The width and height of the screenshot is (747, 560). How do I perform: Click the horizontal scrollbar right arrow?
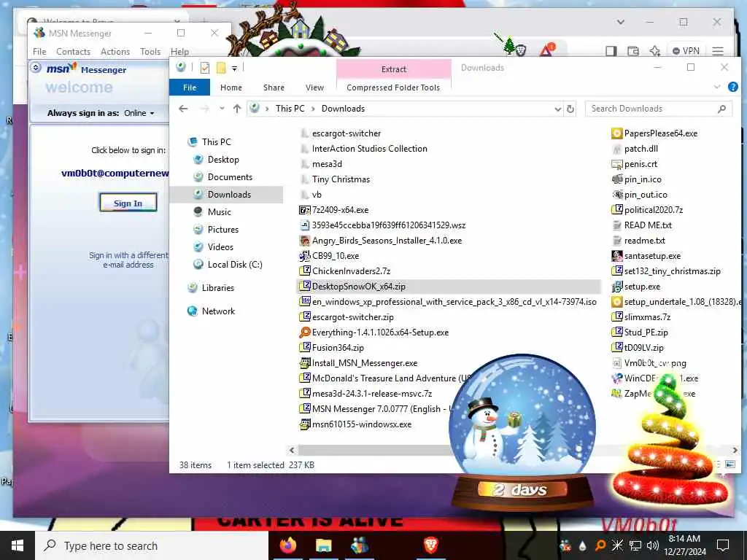pyautogui.click(x=735, y=450)
